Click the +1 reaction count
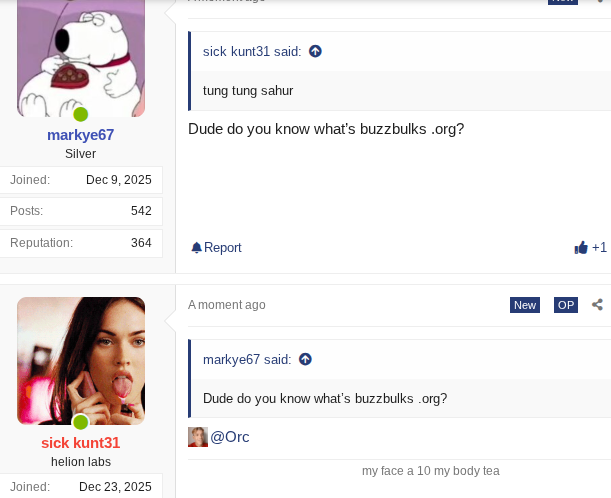 [599, 248]
